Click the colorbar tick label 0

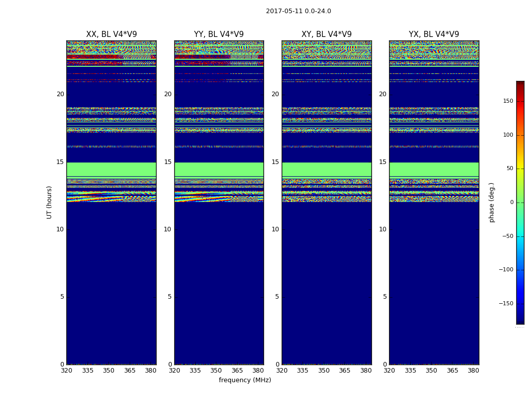(512, 202)
